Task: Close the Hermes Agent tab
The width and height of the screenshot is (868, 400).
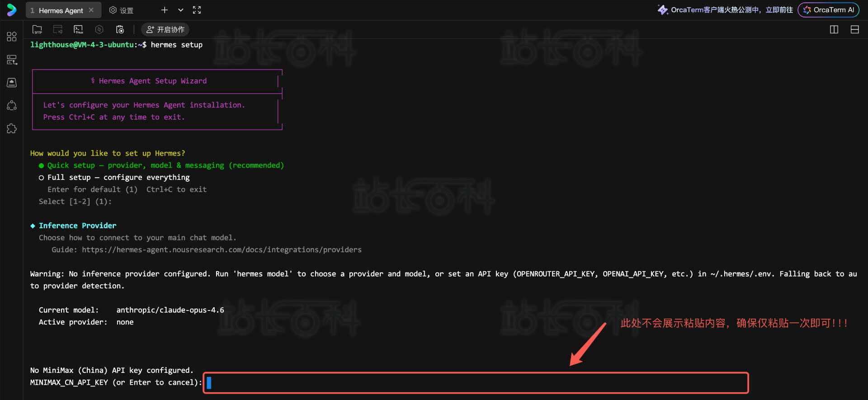Action: pos(91,10)
